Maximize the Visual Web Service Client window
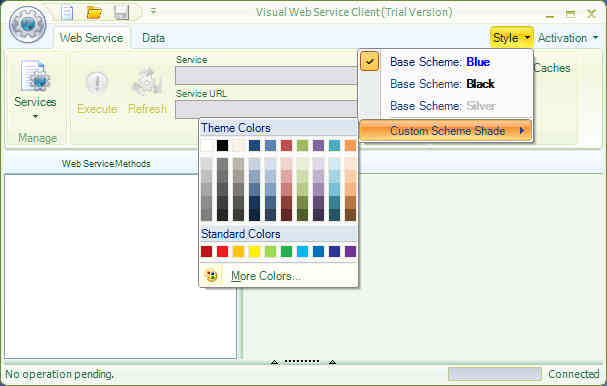The width and height of the screenshot is (607, 386). pyautogui.click(x=570, y=14)
